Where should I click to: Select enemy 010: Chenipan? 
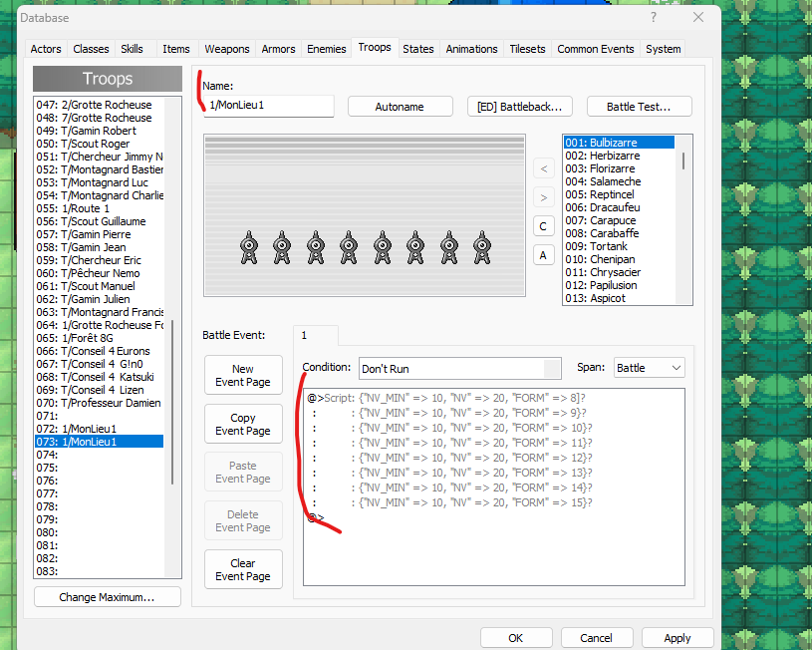tap(619, 259)
